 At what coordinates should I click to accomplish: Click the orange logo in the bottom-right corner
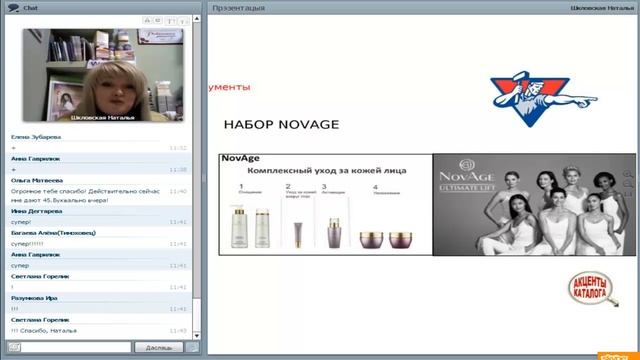point(618,356)
